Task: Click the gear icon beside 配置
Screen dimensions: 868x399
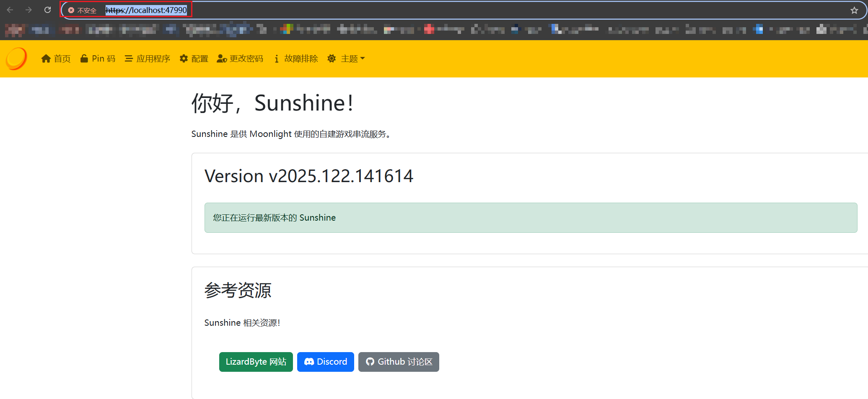Action: pyautogui.click(x=184, y=59)
